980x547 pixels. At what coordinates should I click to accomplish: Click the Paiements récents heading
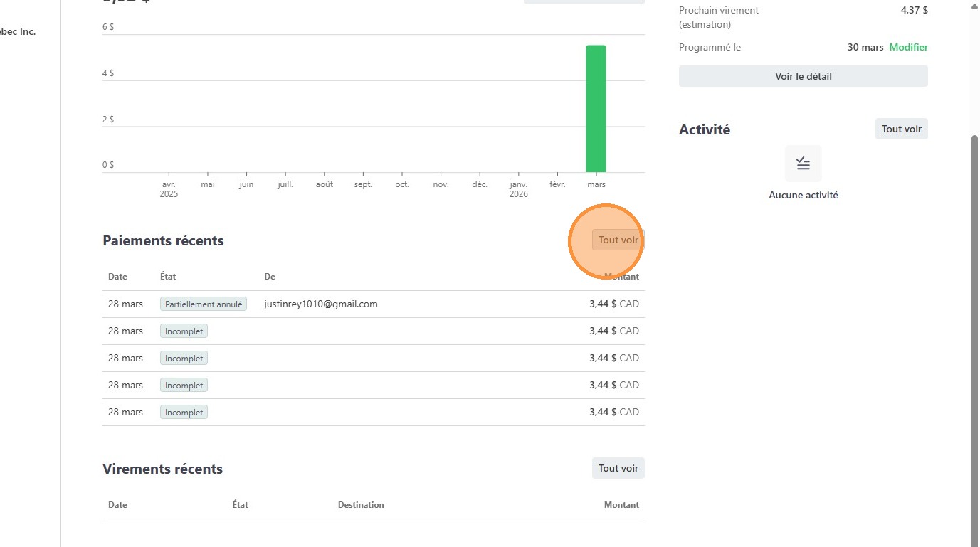pos(163,240)
